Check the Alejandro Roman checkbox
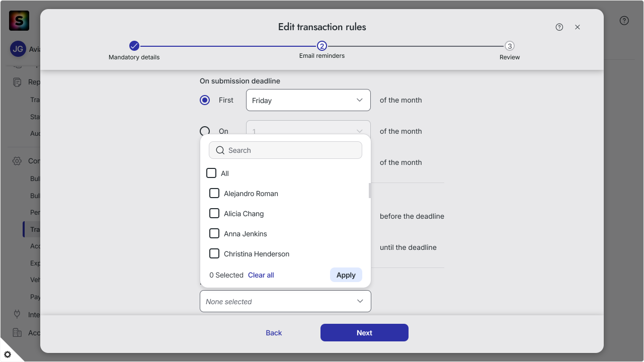Screen dimensions: 644x362 pyautogui.click(x=214, y=193)
